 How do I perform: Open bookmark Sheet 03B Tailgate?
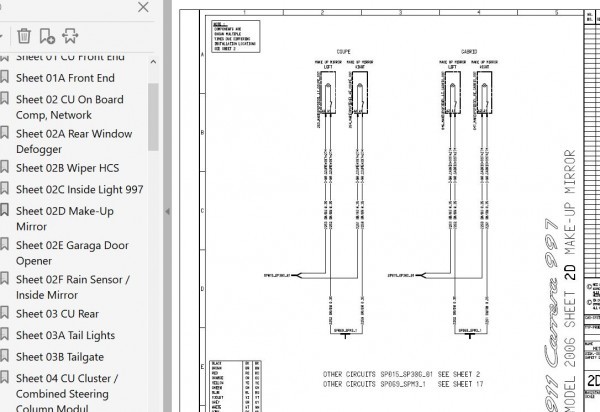click(x=60, y=357)
